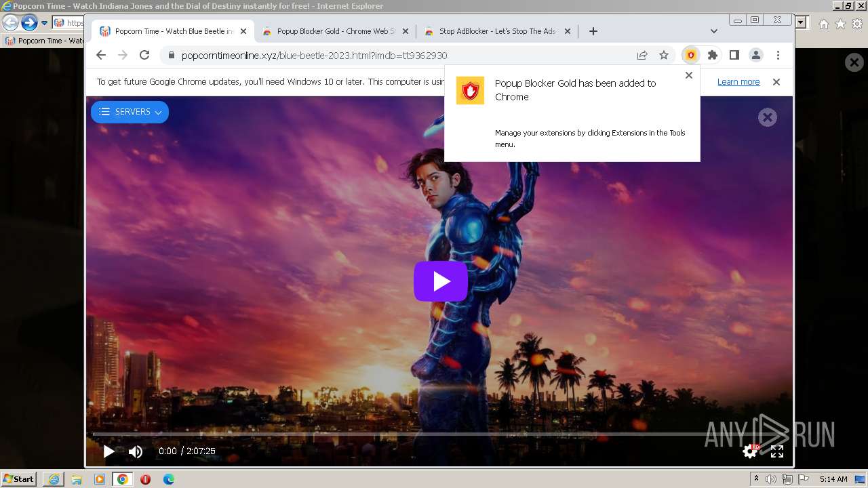Image resolution: width=868 pixels, height=488 pixels.
Task: Click the Chrome back arrow
Action: coord(101,56)
